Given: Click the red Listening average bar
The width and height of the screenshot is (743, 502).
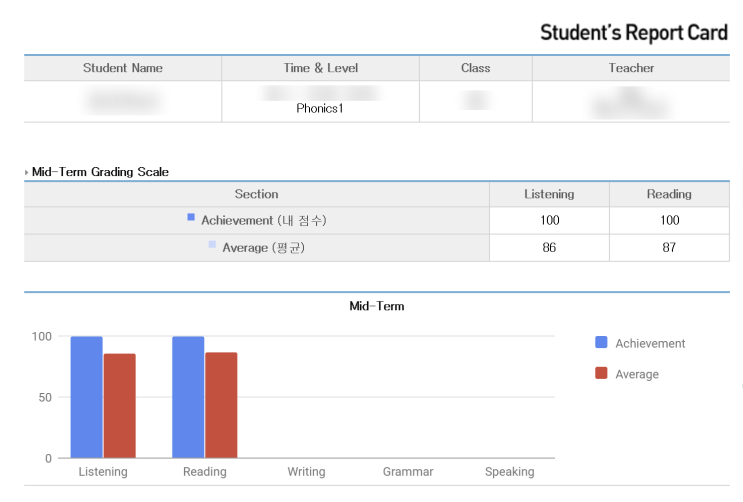Looking at the screenshot, I should point(119,405).
